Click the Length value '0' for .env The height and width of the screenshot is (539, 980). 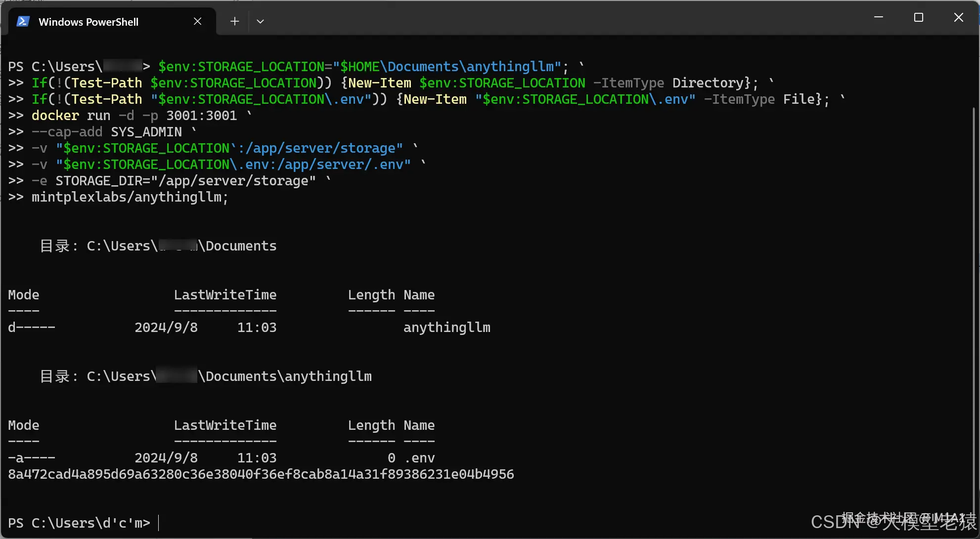point(392,458)
